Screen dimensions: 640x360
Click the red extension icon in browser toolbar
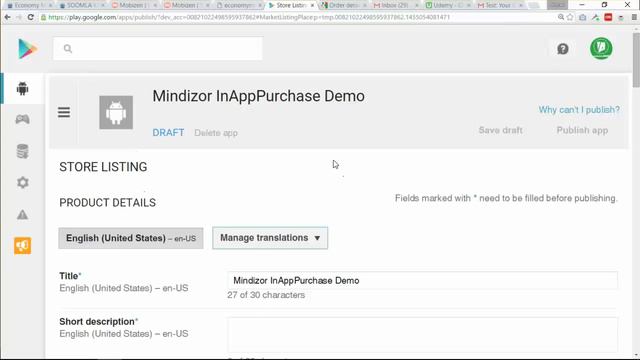608,17
